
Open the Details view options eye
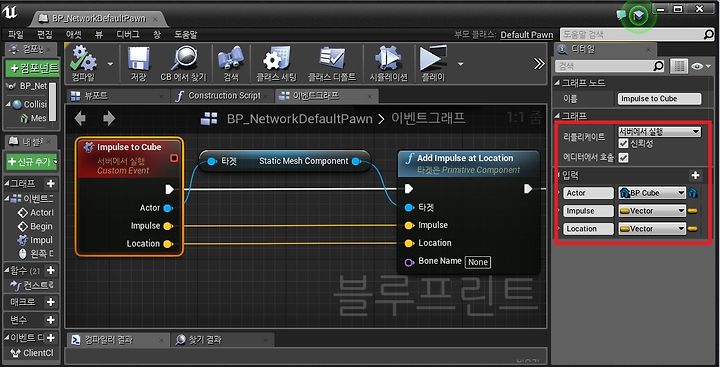[x=701, y=66]
